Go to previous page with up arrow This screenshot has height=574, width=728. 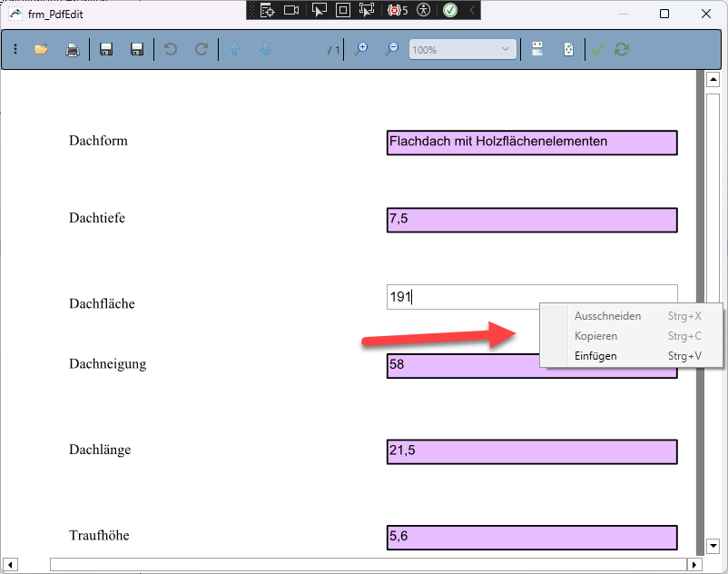(235, 49)
